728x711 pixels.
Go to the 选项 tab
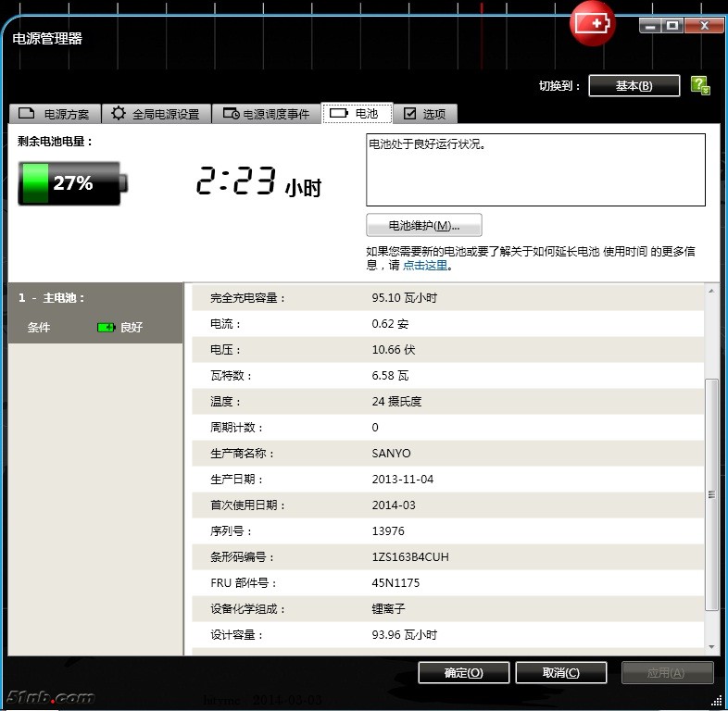click(425, 114)
